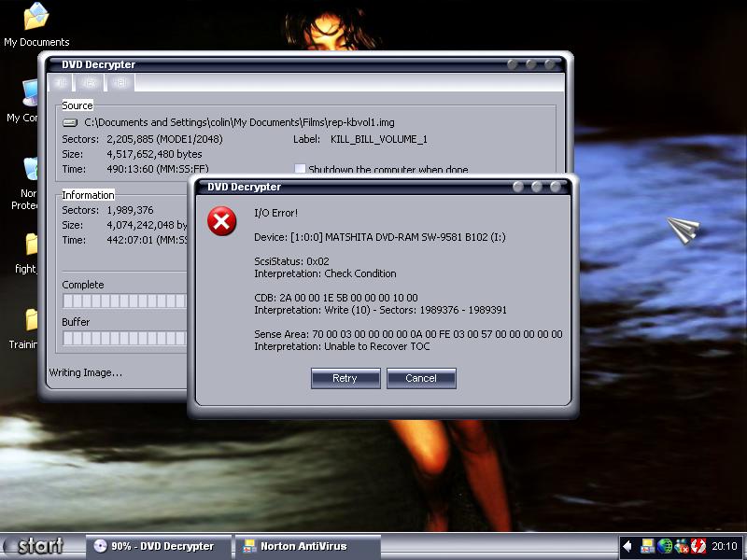747x560 pixels.
Task: Minimize the main DVD Decrypter window
Action: tap(513, 64)
